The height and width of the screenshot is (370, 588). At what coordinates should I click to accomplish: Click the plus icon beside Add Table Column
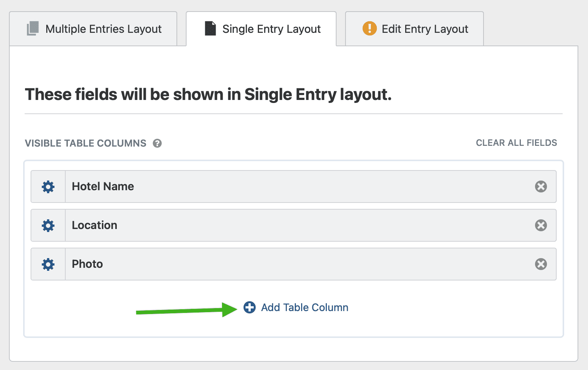249,308
